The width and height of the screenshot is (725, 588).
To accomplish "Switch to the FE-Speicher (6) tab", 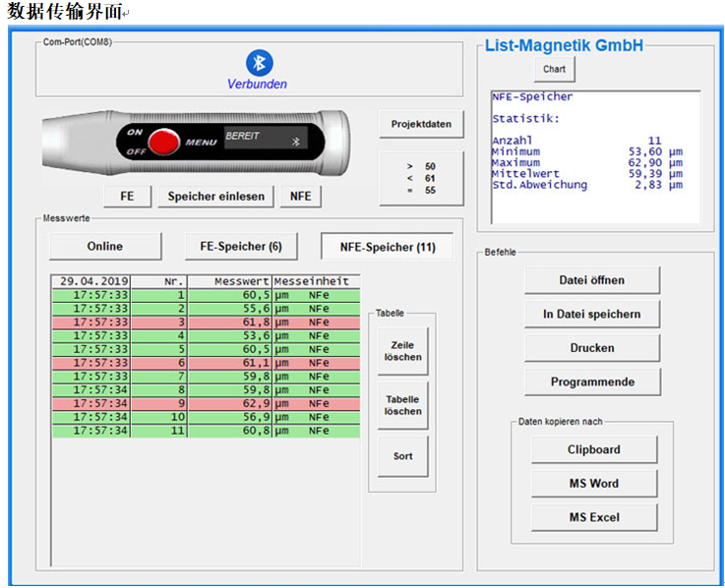I will click(241, 247).
